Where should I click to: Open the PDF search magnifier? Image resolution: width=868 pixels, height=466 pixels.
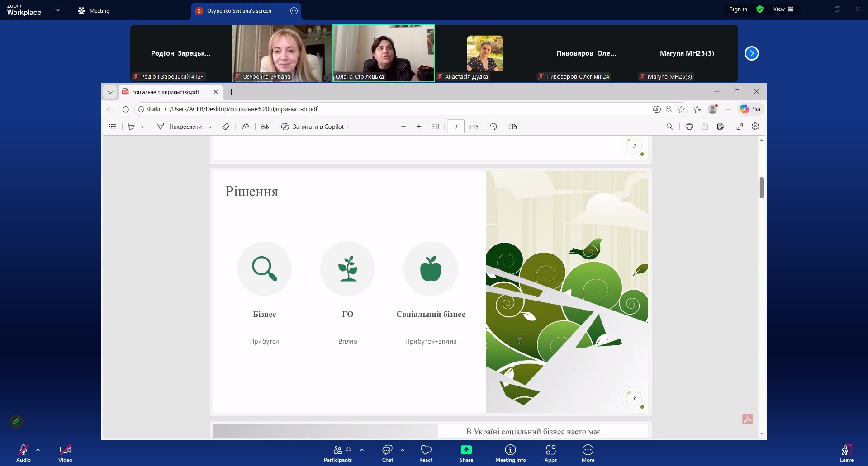pos(669,127)
